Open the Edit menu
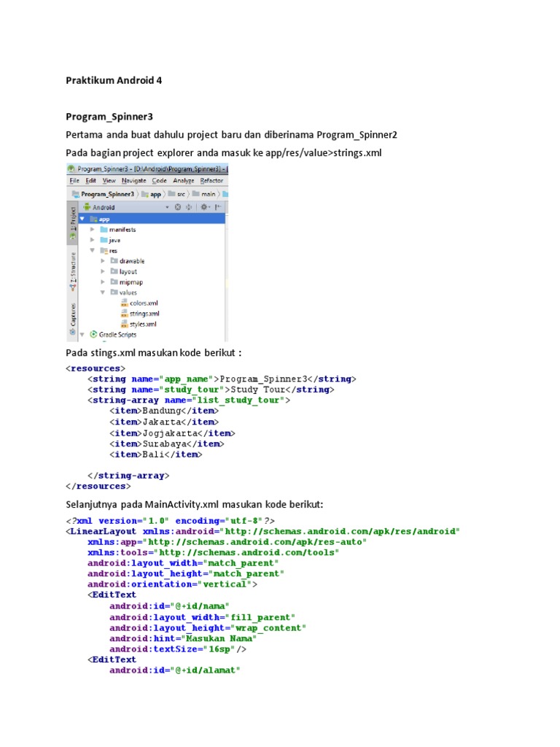Viewport: 560px width, 747px height. [90, 181]
